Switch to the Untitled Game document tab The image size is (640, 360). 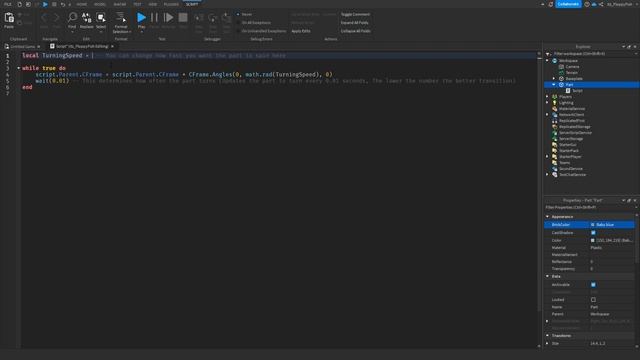22,47
